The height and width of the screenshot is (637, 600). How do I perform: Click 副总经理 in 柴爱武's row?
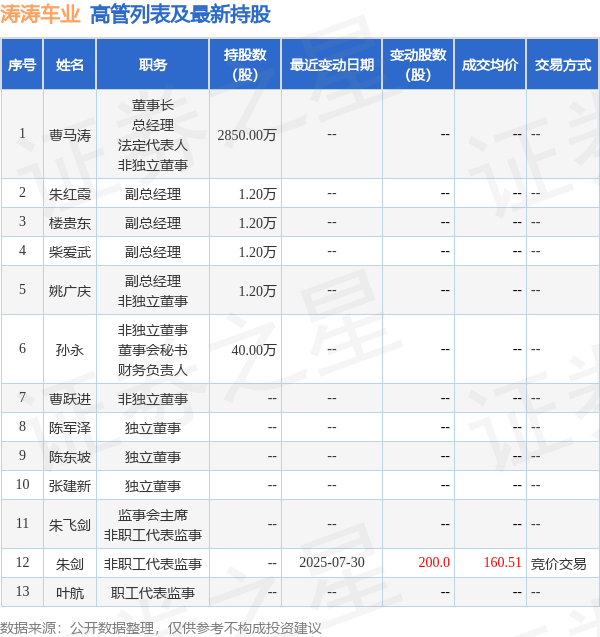pos(153,252)
